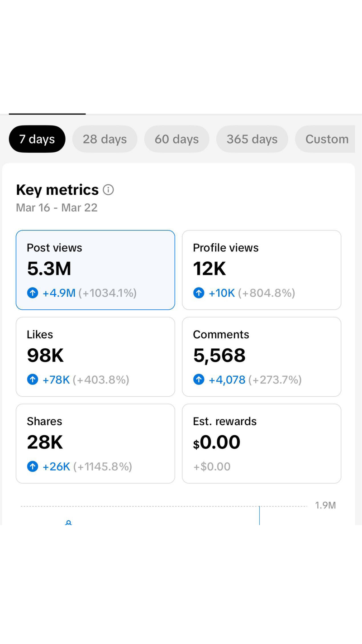View the Shares metric card

coord(95,443)
